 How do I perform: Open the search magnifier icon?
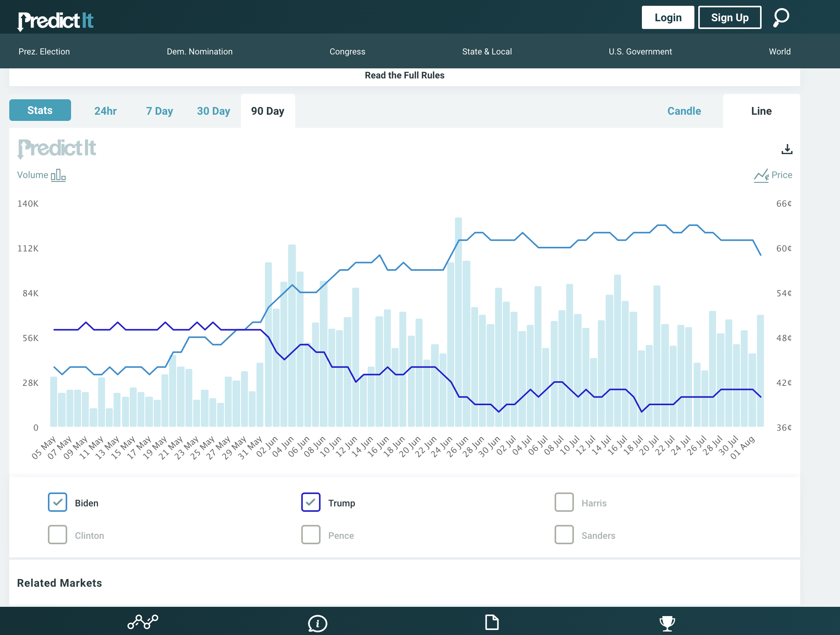click(781, 18)
